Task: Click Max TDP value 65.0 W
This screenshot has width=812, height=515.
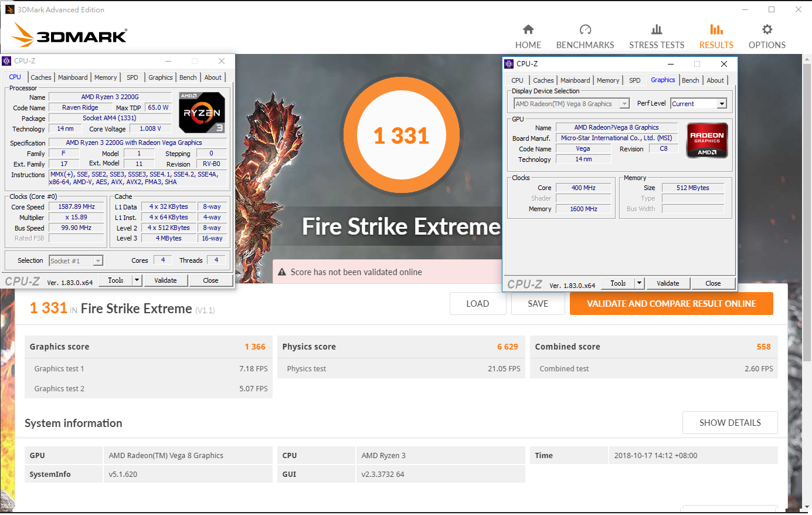Action: pyautogui.click(x=158, y=107)
